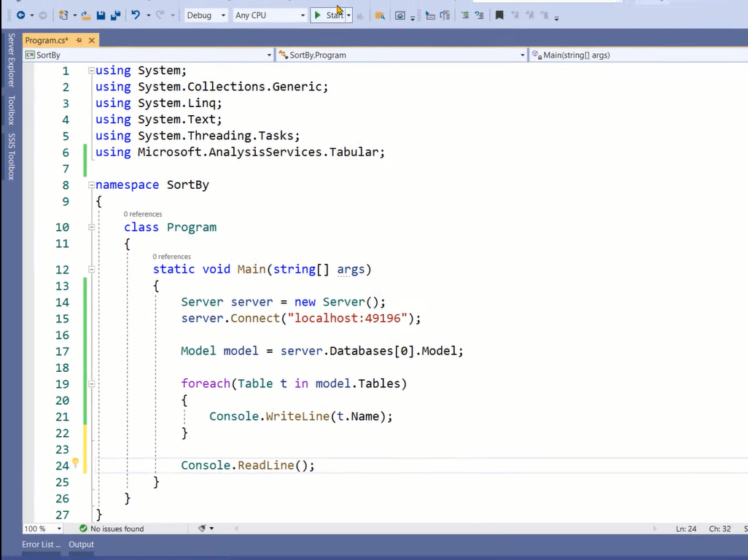This screenshot has width=748, height=560.
Task: Open the Error List panel tab
Action: (x=41, y=544)
